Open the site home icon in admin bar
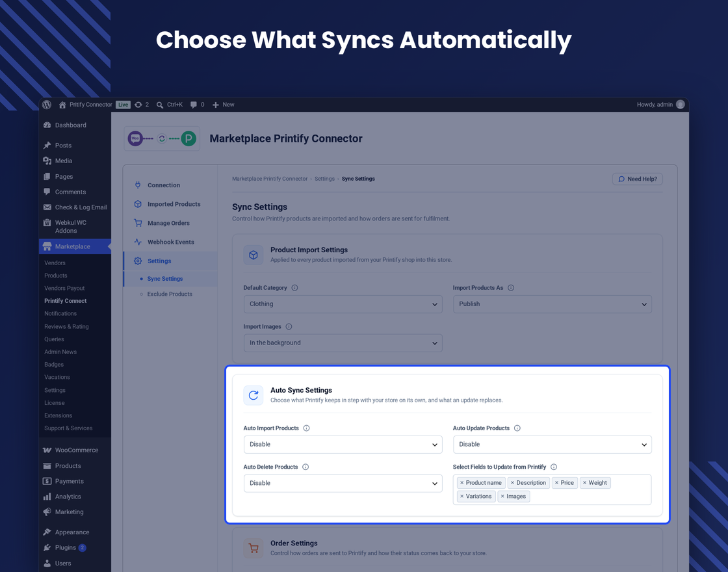728x572 pixels. point(62,105)
